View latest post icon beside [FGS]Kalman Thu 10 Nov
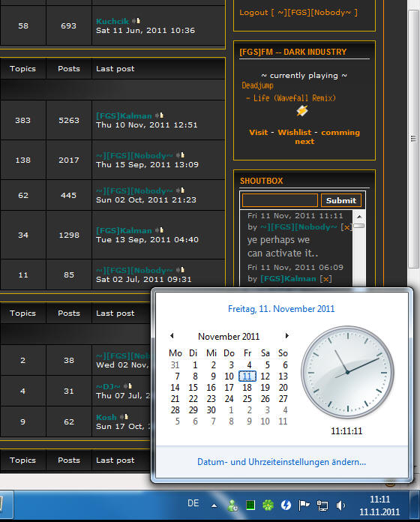420x522 pixels. click(x=160, y=115)
